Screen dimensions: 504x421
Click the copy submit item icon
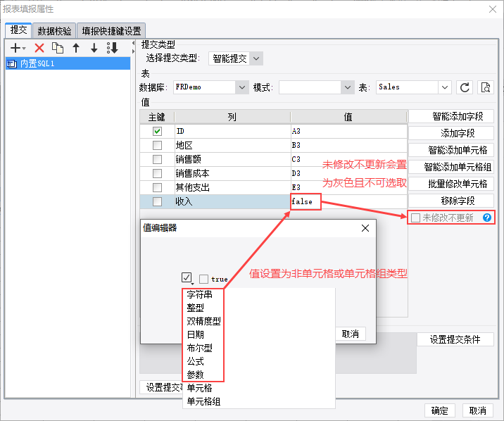pos(58,48)
